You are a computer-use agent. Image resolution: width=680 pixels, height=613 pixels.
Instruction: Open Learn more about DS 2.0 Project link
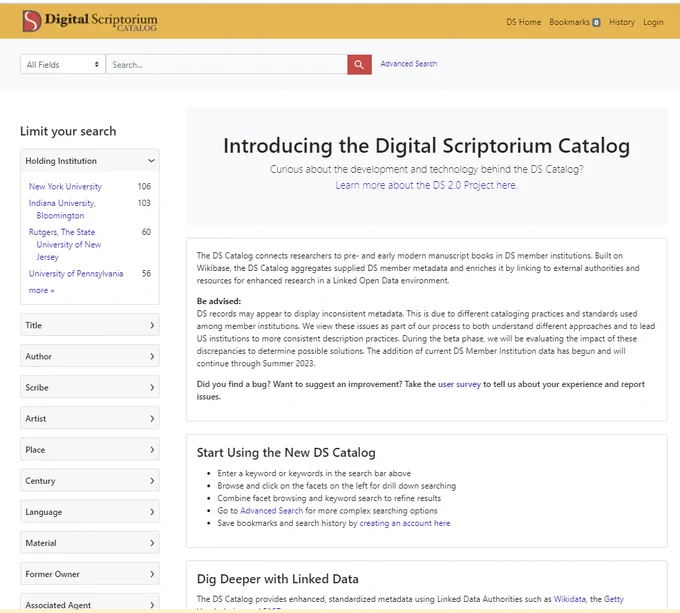pos(426,185)
